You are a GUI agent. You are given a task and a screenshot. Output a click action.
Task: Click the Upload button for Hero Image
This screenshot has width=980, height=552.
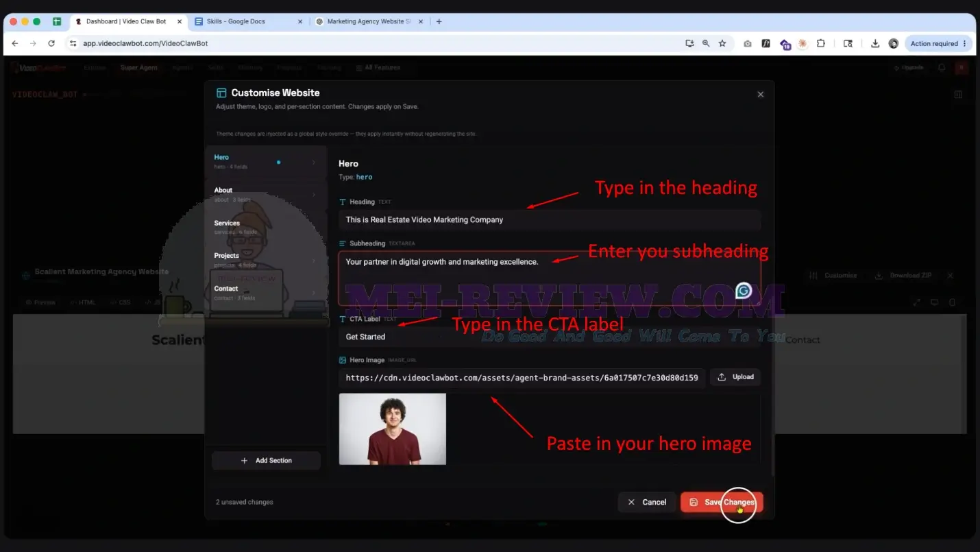tap(735, 377)
